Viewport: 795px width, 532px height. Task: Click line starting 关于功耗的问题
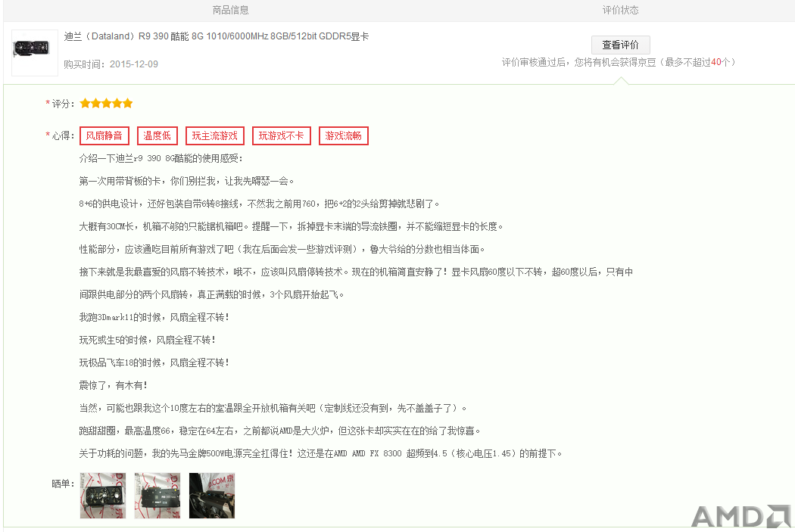320,453
